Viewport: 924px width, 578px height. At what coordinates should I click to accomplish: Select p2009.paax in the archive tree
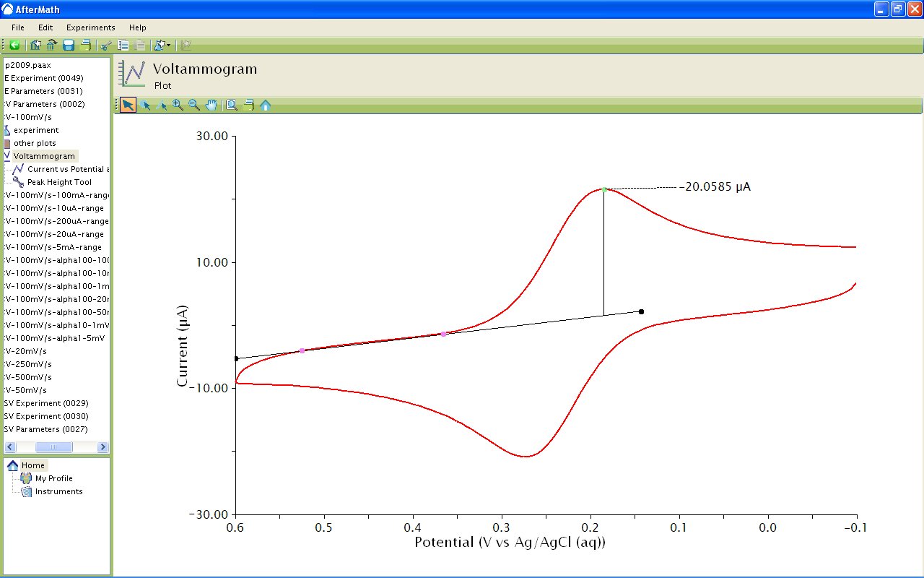28,65
